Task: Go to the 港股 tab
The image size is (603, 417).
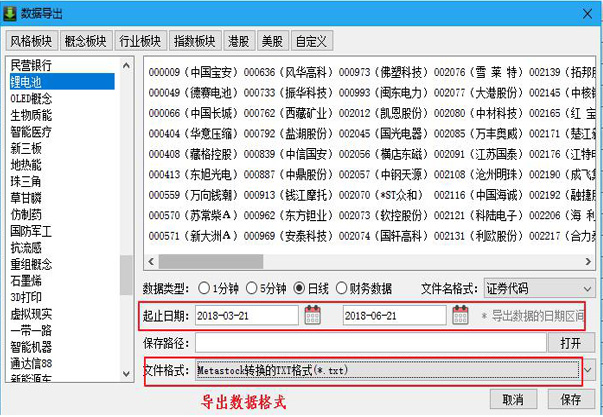Action: (x=238, y=41)
